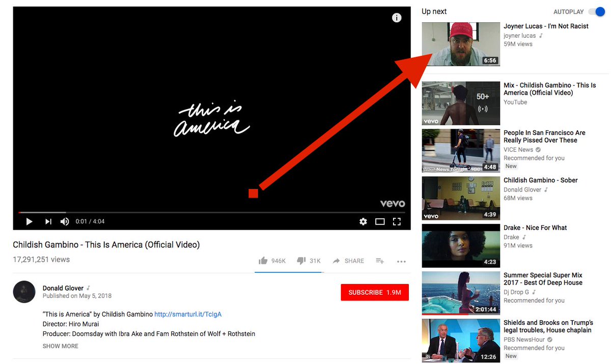Click Donald Glover channel avatar
Image resolution: width=611 pixels, height=364 pixels.
click(24, 292)
